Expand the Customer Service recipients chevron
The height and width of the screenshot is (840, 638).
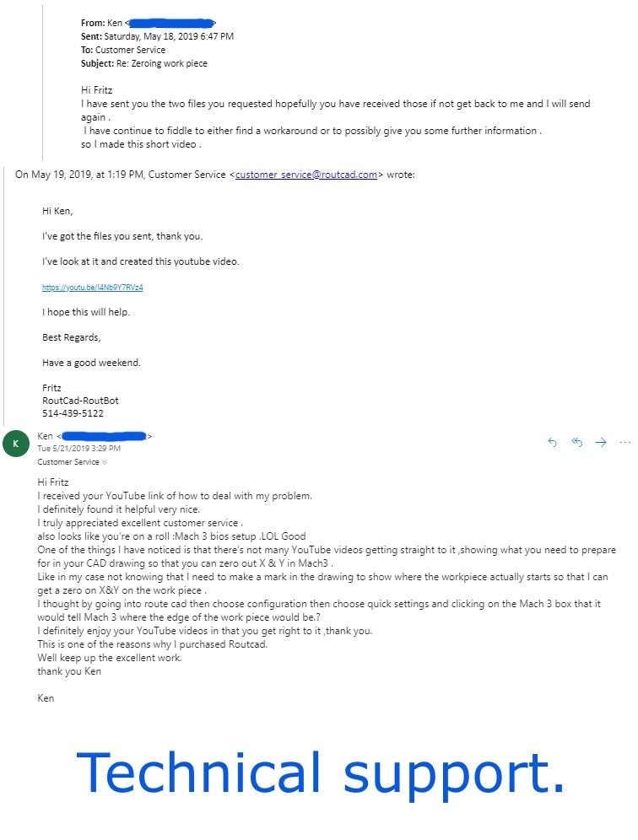click(x=105, y=462)
